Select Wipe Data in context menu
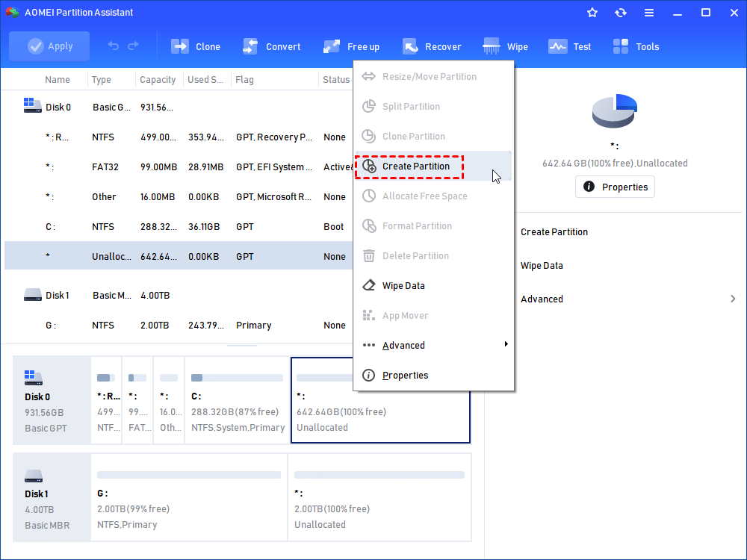Viewport: 747px width, 560px height. point(433,286)
